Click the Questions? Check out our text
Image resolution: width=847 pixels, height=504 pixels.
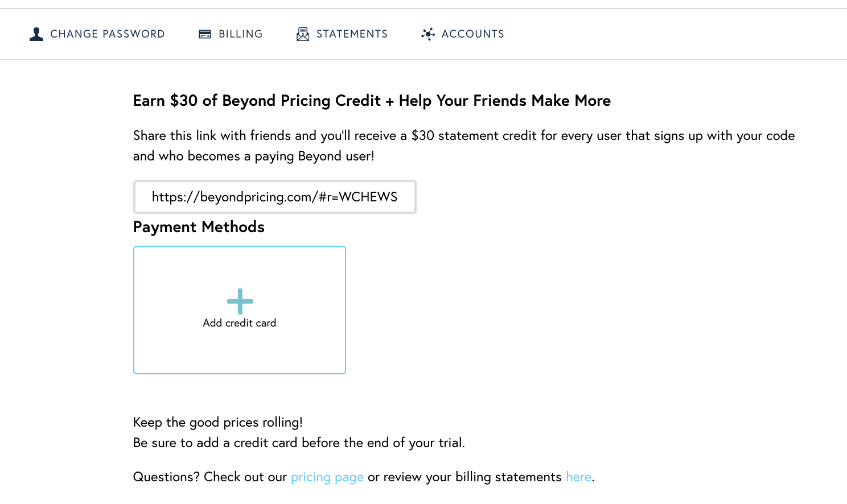[x=210, y=477]
